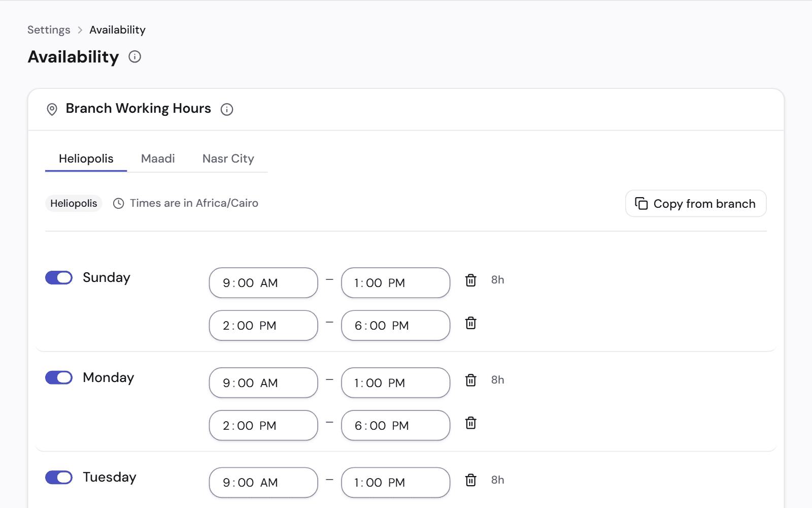Edit Monday's 1:00 PM end time
This screenshot has width=812, height=508.
[396, 383]
